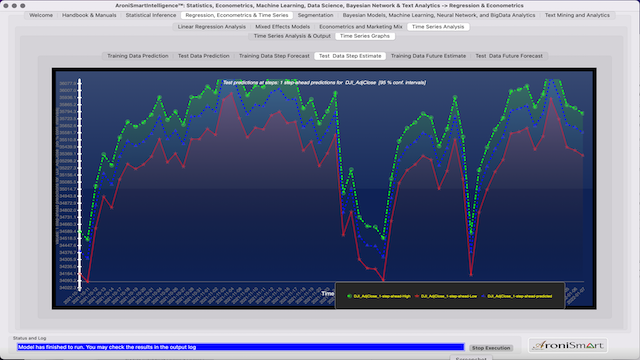This screenshot has width=640, height=360.
Task: Click the window title bar text
Action: (x=319, y=6)
